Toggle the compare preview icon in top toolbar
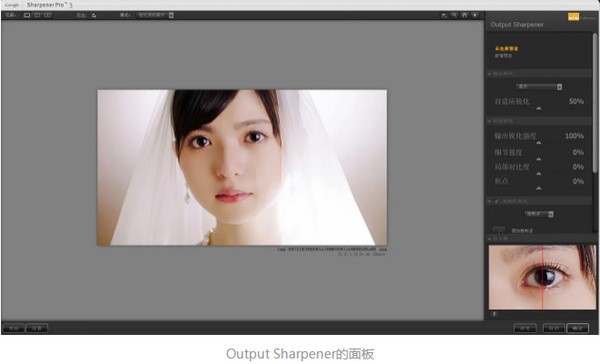Screen dimensions: 600x364 click(94, 15)
